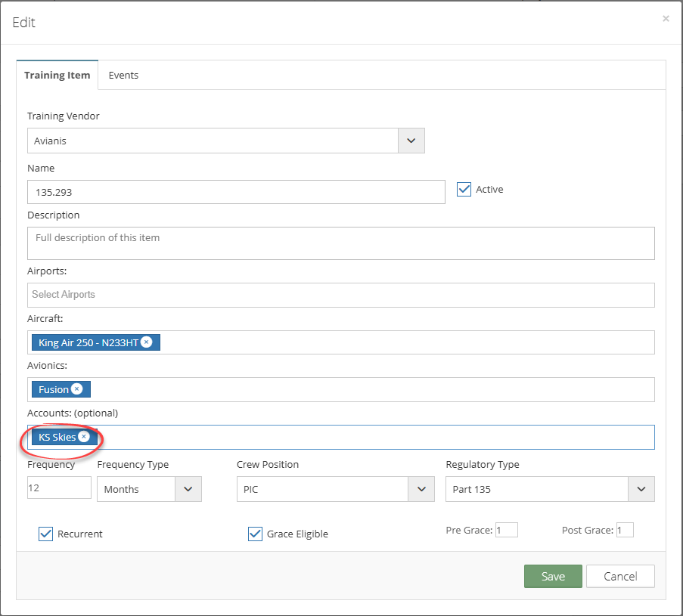
Task: Close the Edit dialog with the X
Action: pos(666,18)
